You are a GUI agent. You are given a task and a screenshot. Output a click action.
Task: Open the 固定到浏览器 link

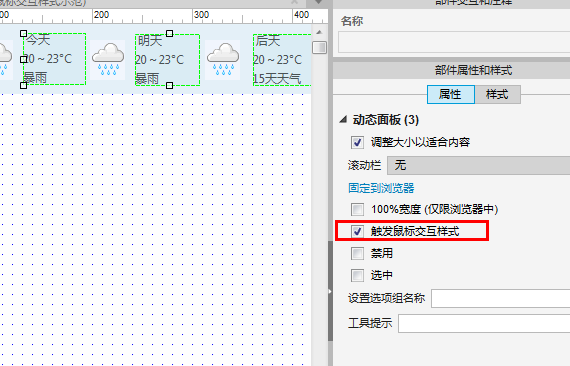(381, 188)
